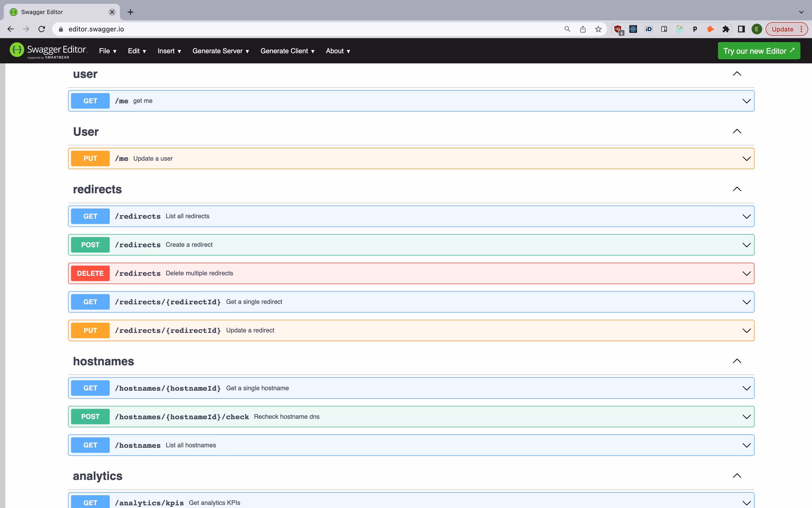Open the About menu
The width and height of the screenshot is (812, 508).
pos(338,51)
